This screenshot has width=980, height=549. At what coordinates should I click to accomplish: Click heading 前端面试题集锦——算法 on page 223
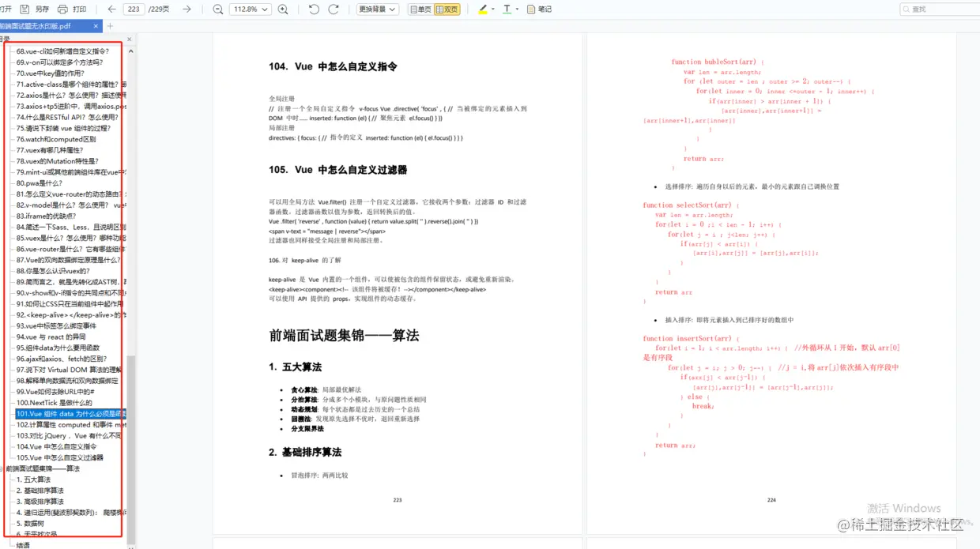click(344, 335)
